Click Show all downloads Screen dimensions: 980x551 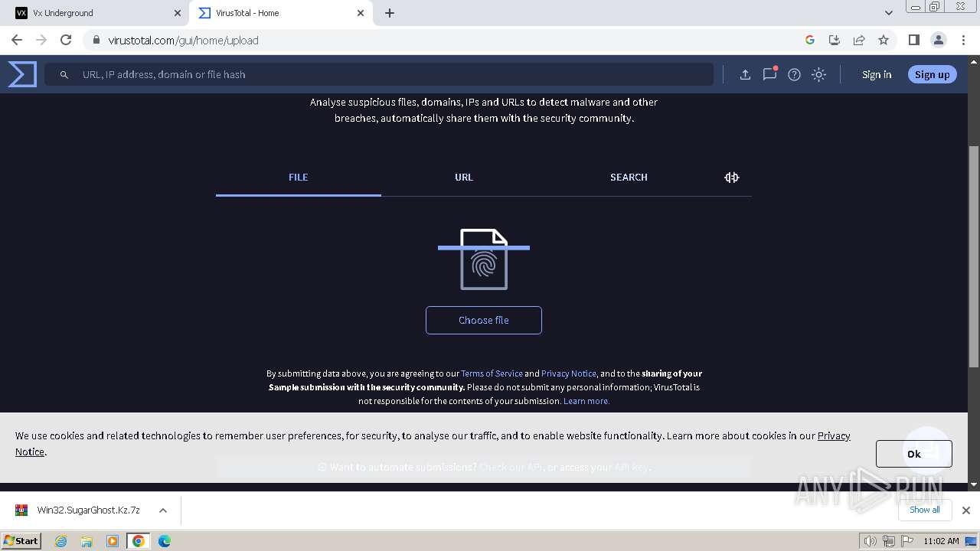[925, 510]
